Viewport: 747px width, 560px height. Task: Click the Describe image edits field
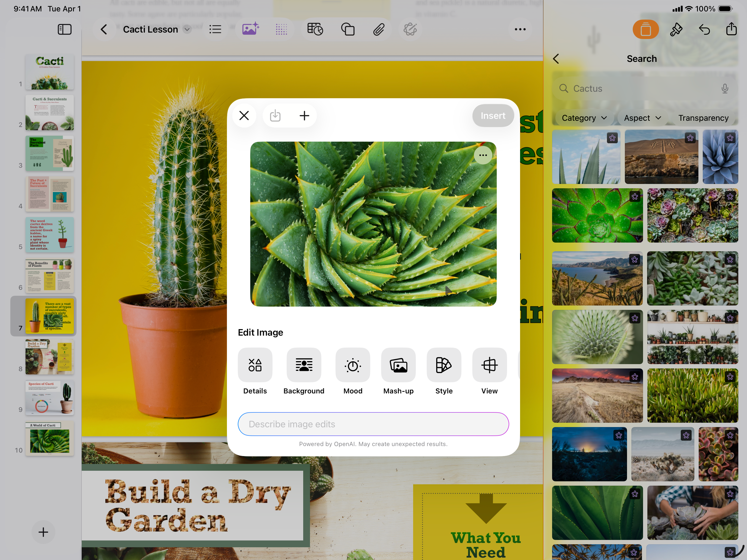click(373, 424)
